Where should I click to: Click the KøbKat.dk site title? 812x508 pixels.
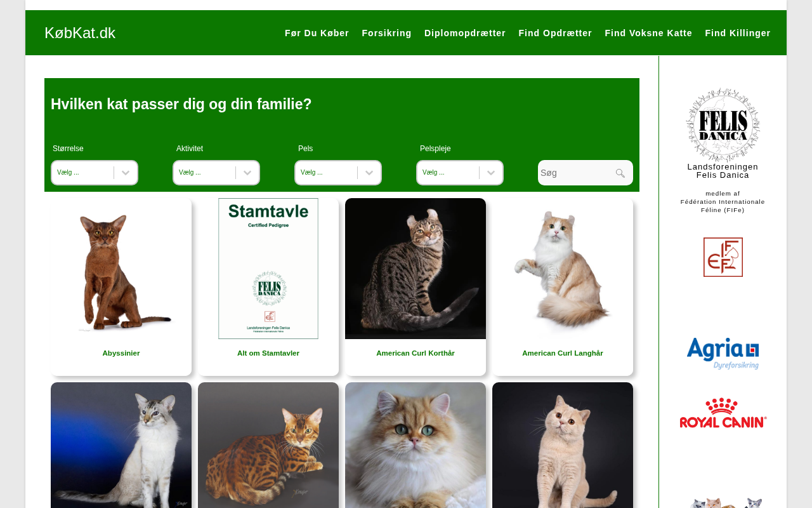(80, 33)
